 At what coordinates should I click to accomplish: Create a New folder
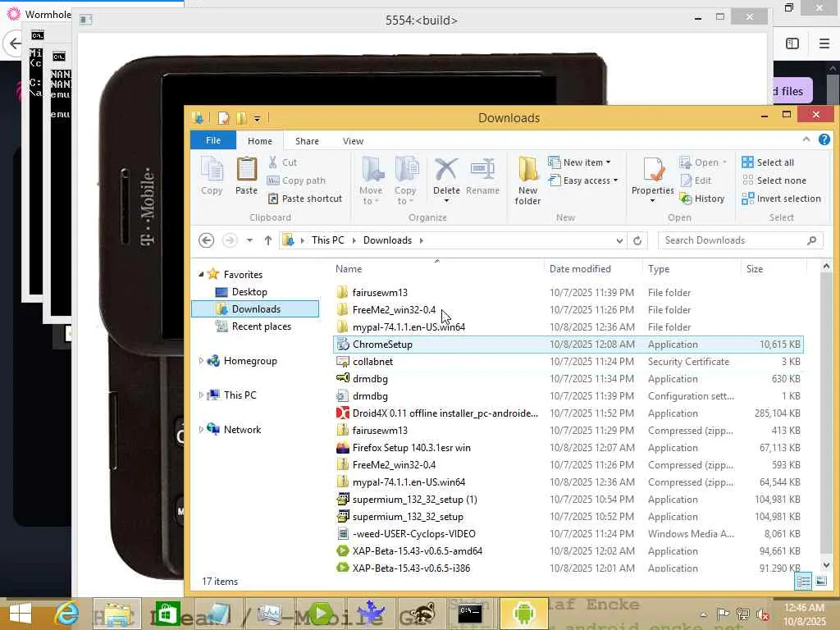527,180
